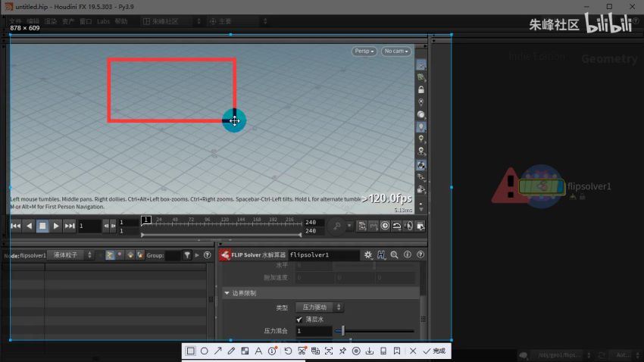This screenshot has height=362, width=644.
Task: Click H Houdini icon in parameter pane
Action: (381, 255)
